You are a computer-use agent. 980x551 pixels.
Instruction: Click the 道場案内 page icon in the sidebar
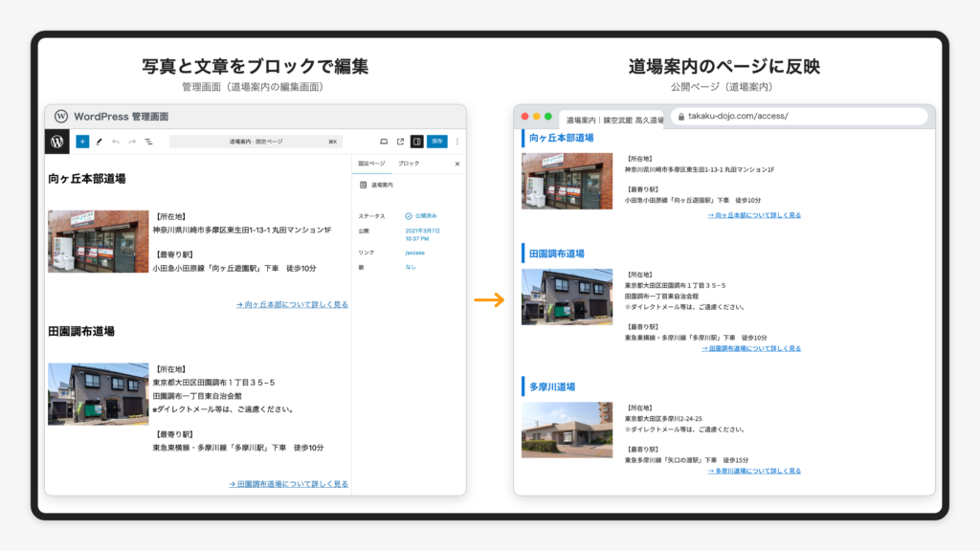[x=363, y=185]
